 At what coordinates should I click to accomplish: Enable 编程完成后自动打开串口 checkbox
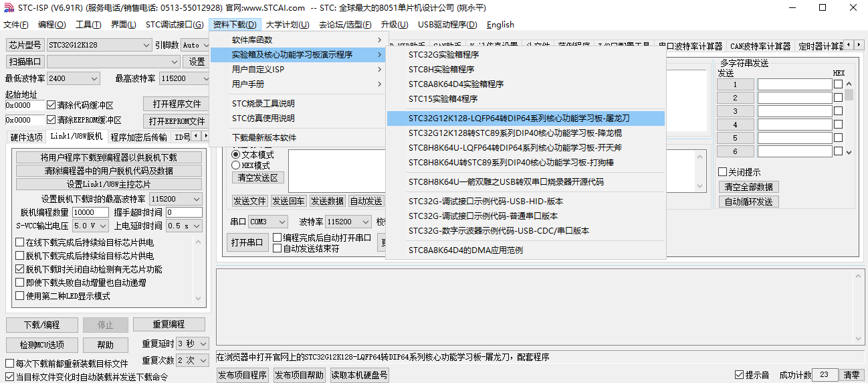(322, 238)
